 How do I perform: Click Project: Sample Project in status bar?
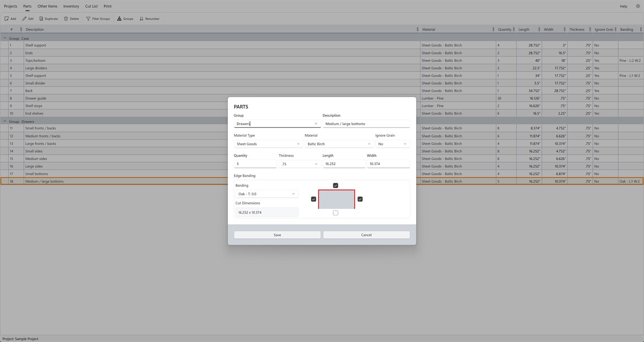[21, 339]
